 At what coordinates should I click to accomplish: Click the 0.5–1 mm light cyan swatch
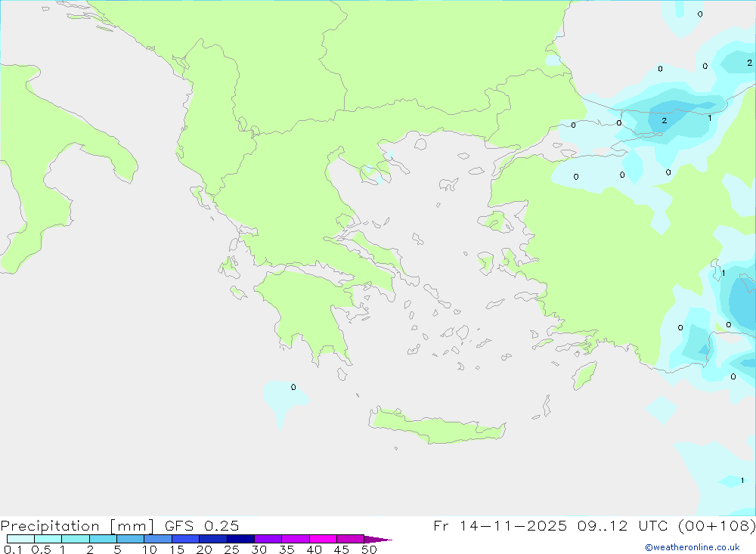[48, 539]
